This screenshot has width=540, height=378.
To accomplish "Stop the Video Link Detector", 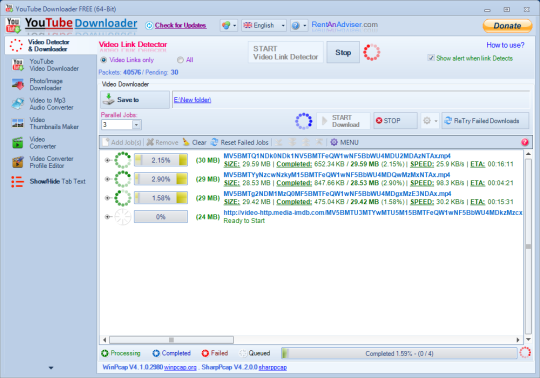I will click(x=343, y=52).
